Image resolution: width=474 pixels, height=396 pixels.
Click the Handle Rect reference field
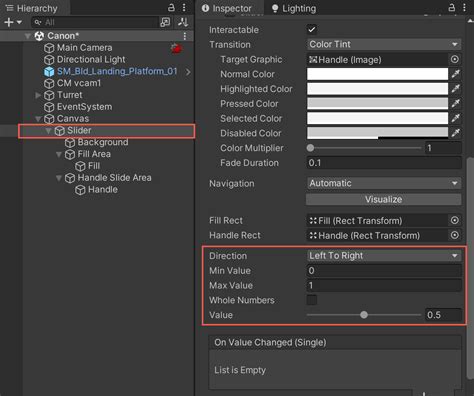tap(377, 235)
